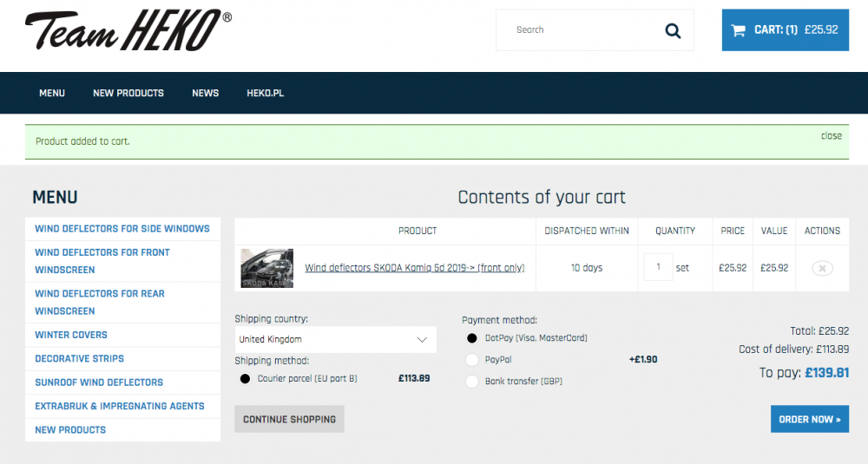Click the CART: (1) £25.92 button
This screenshot has height=464, width=868.
[x=785, y=29]
